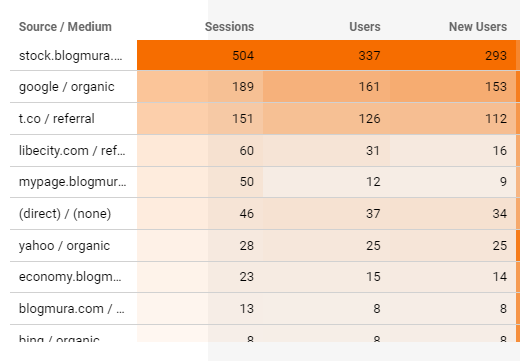This screenshot has width=520, height=361.
Task: Sort by the Users column header
Action: click(365, 27)
